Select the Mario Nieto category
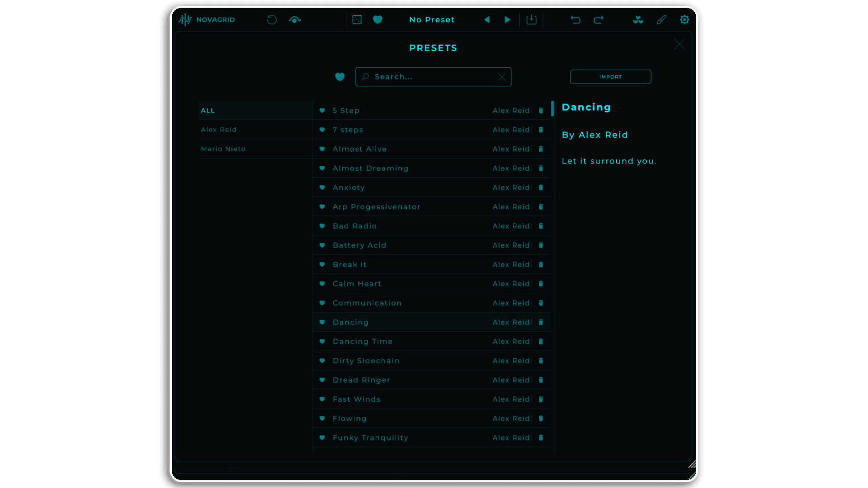 (x=255, y=149)
